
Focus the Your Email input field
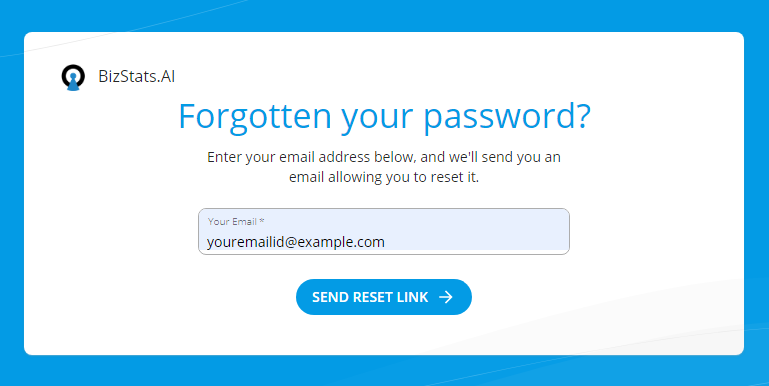[384, 232]
